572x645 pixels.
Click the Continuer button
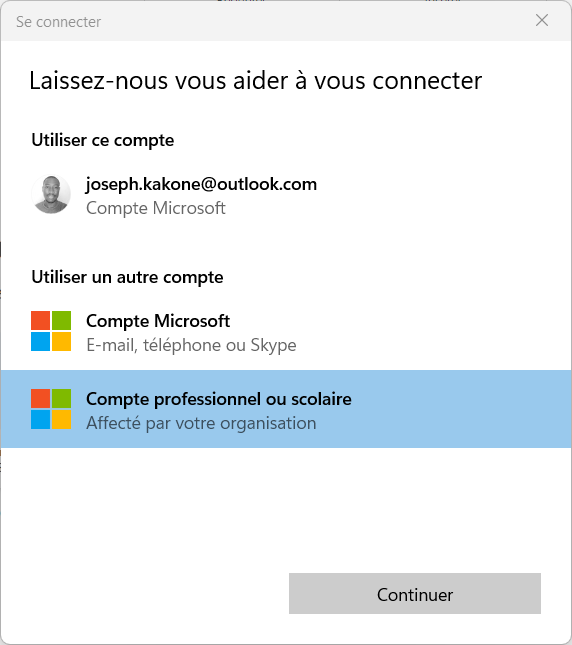tap(415, 594)
